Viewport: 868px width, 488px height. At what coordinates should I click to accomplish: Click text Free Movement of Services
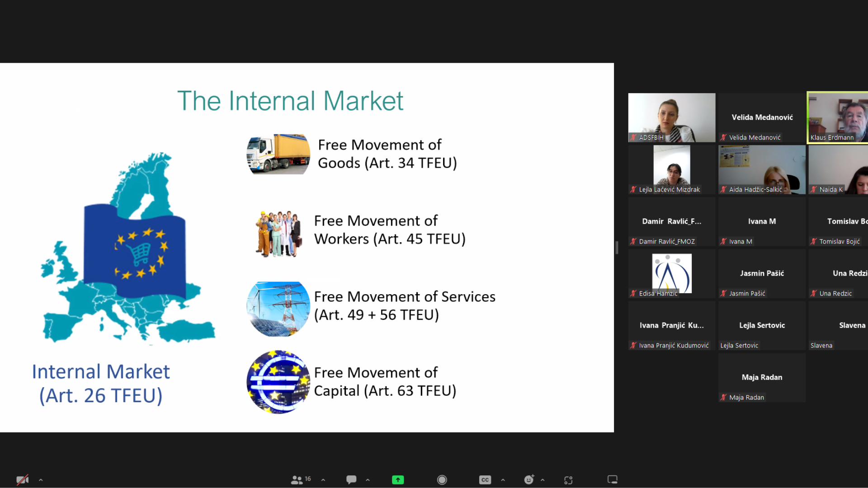coord(405,296)
